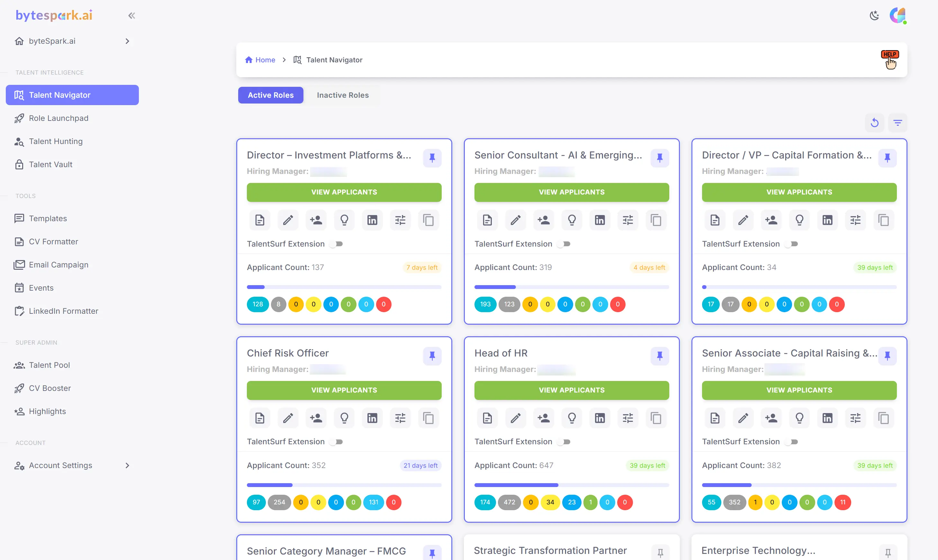The width and height of the screenshot is (938, 560).
Task: Select the copy icon on Senior Consultant AI card
Action: (x=656, y=220)
